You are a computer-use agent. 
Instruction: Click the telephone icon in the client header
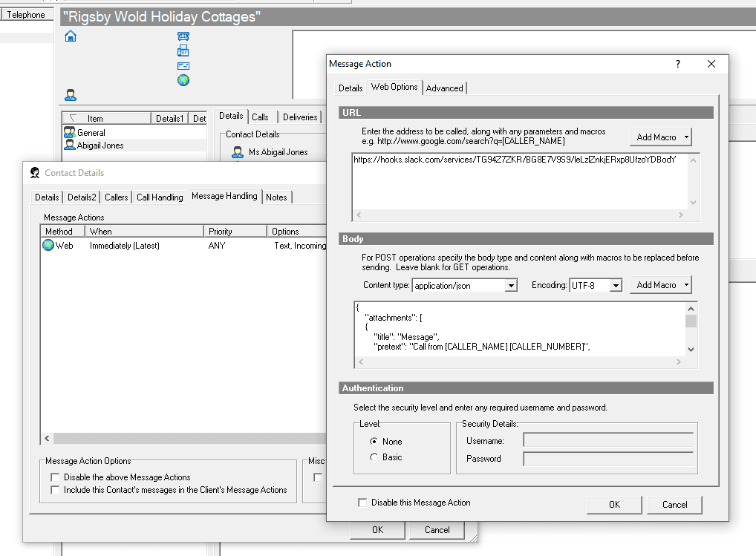coord(183,36)
